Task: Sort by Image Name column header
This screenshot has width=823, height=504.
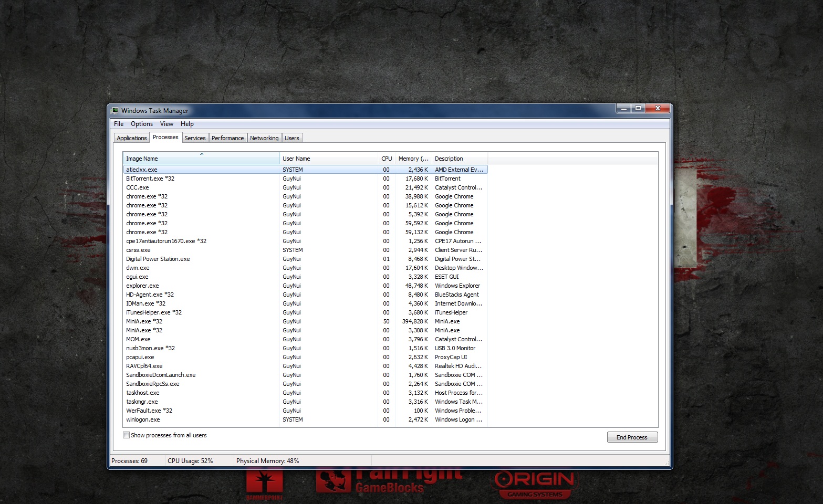Action: (201, 159)
